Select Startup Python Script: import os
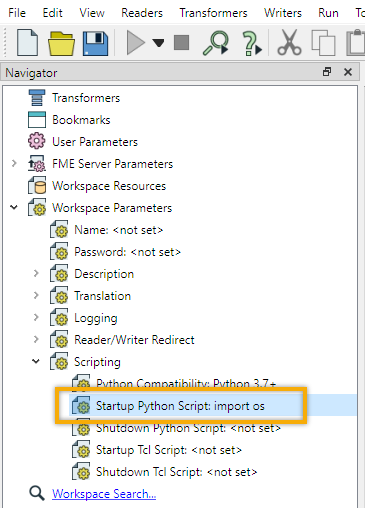 (180, 406)
